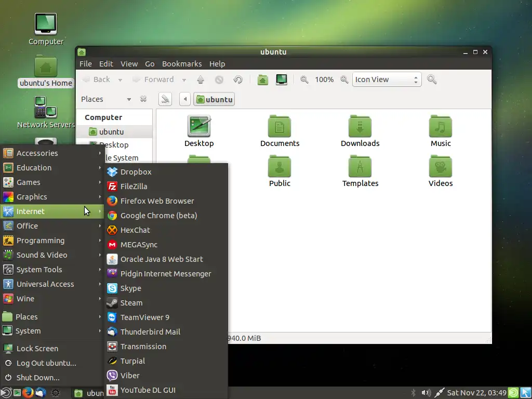Open HexChat from the Internet submenu
The image size is (532, 399).
tap(166, 230)
